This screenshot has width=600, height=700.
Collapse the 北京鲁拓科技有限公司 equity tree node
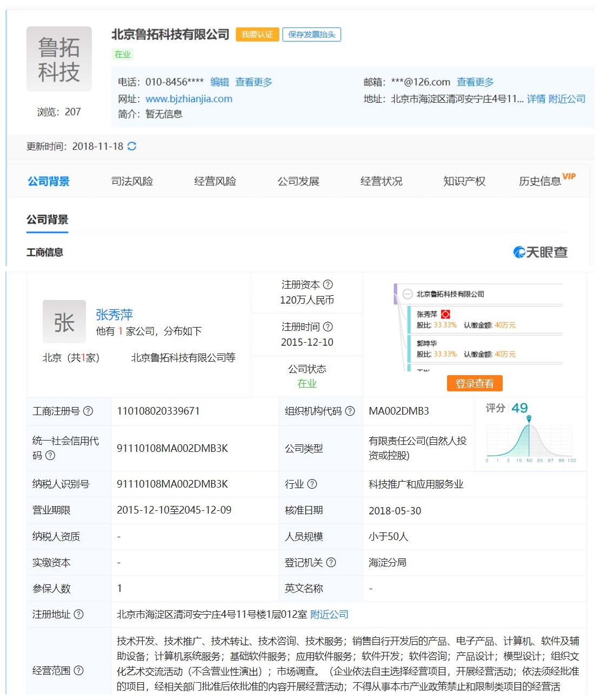408,294
